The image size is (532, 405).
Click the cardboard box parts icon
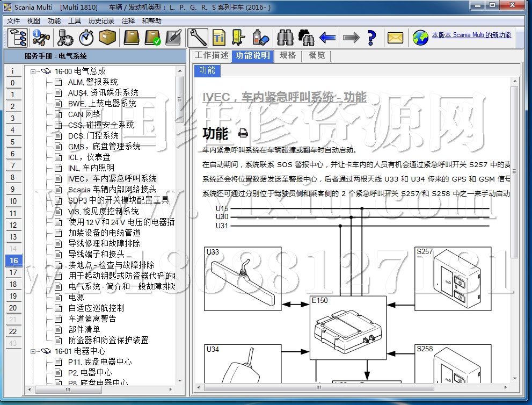pos(107,38)
